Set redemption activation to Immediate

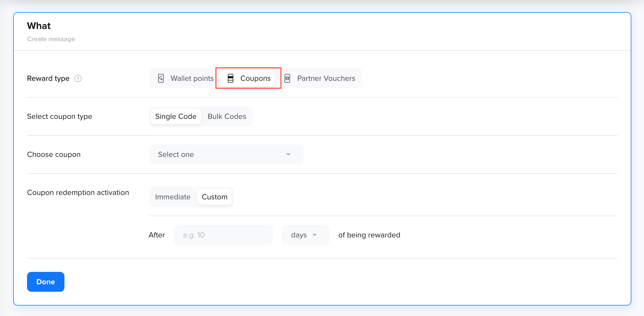[173, 197]
